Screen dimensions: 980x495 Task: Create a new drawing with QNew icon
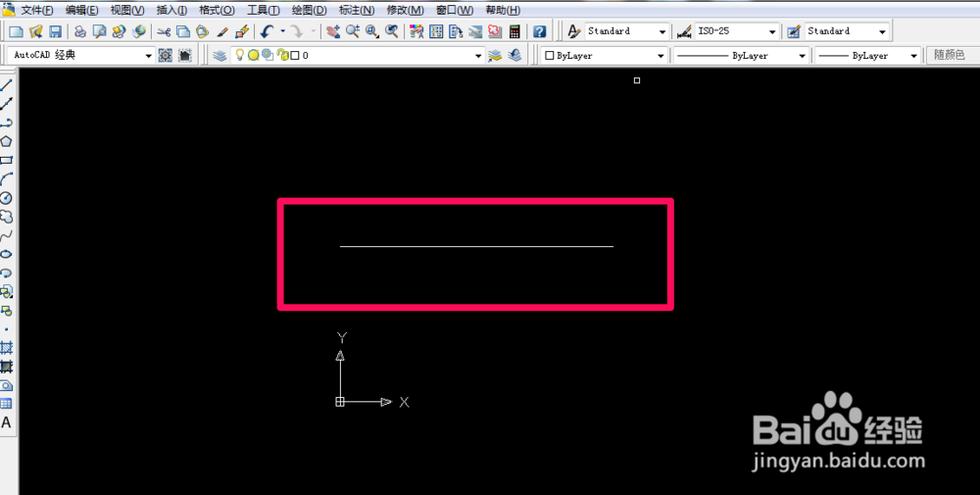coord(17,31)
